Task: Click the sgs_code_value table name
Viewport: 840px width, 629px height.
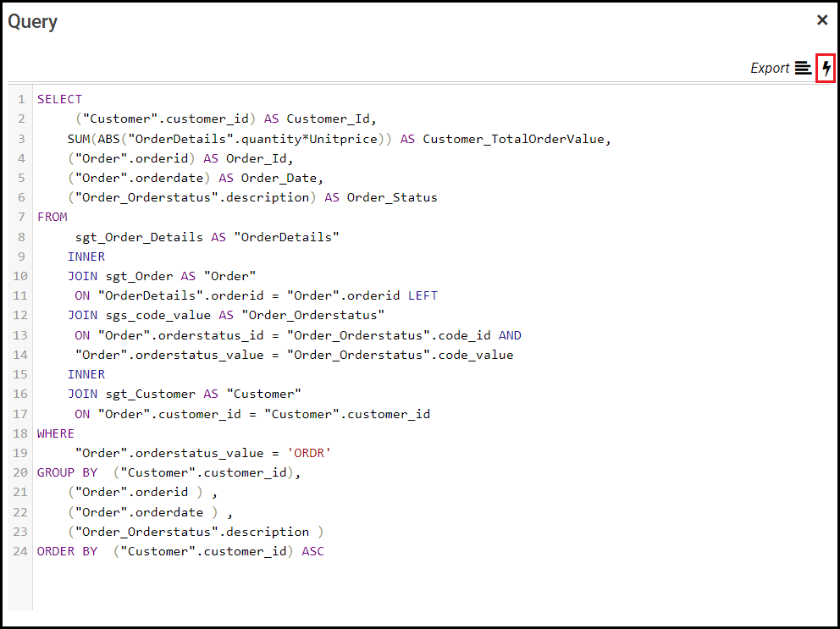Action: coord(157,316)
